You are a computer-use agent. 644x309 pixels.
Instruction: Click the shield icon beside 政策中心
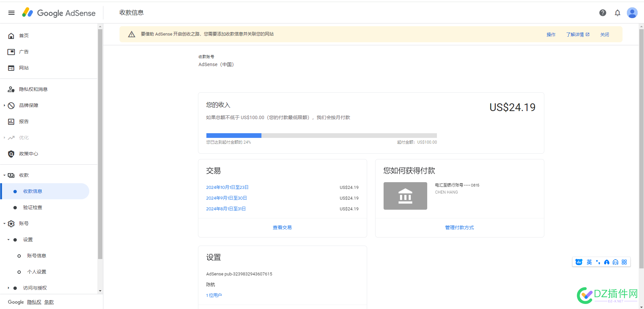[x=11, y=154]
